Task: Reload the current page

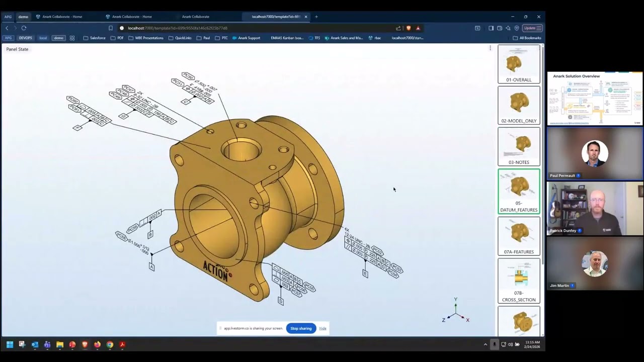Action: click(x=24, y=28)
